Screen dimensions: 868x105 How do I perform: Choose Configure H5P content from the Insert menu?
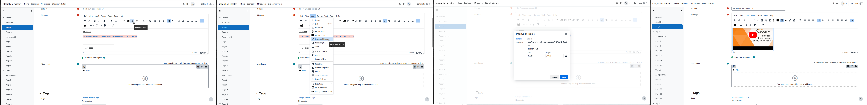pyautogui.click(x=322, y=92)
